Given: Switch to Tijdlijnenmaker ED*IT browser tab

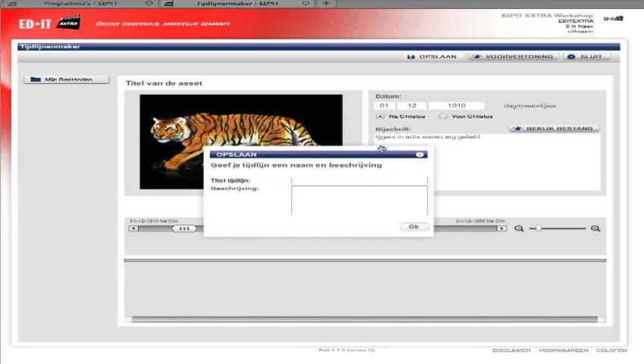Looking at the screenshot, I should point(237,3).
